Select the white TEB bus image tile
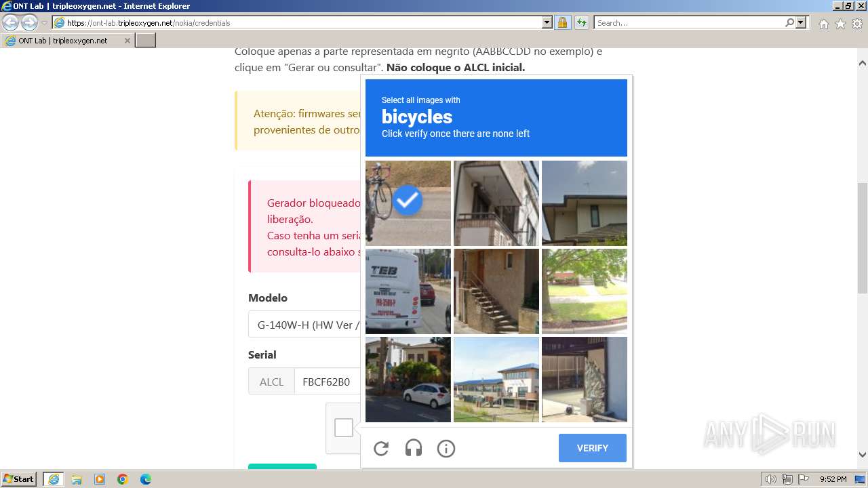This screenshot has width=868, height=488. (x=408, y=291)
